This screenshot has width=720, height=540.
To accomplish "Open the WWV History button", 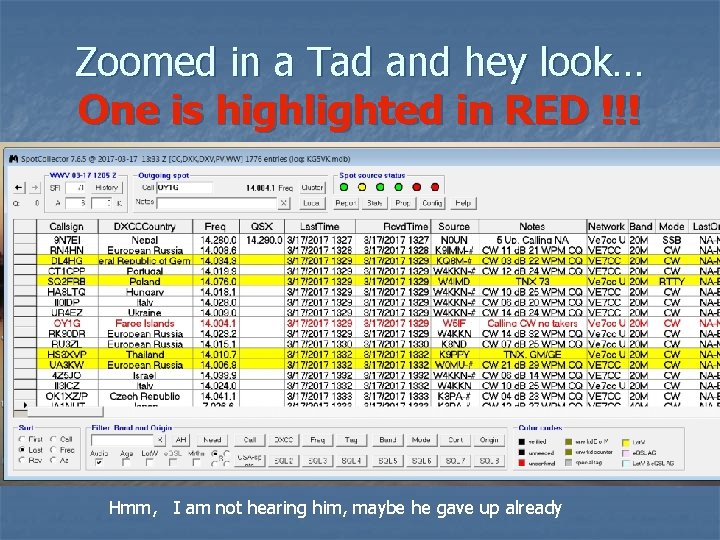I will pyautogui.click(x=107, y=187).
